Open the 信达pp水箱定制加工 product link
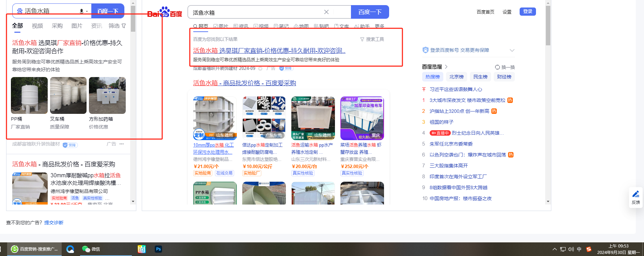The height and width of the screenshot is (256, 644). click(262, 149)
